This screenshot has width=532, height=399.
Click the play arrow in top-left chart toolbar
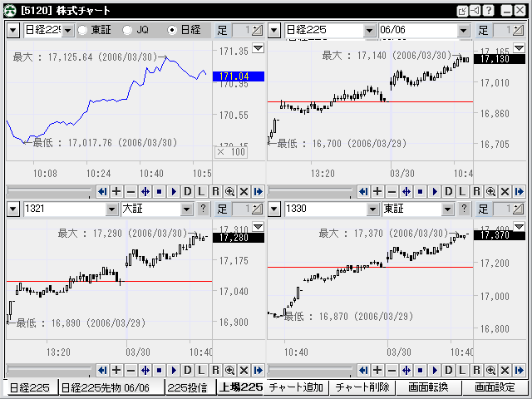click(174, 192)
